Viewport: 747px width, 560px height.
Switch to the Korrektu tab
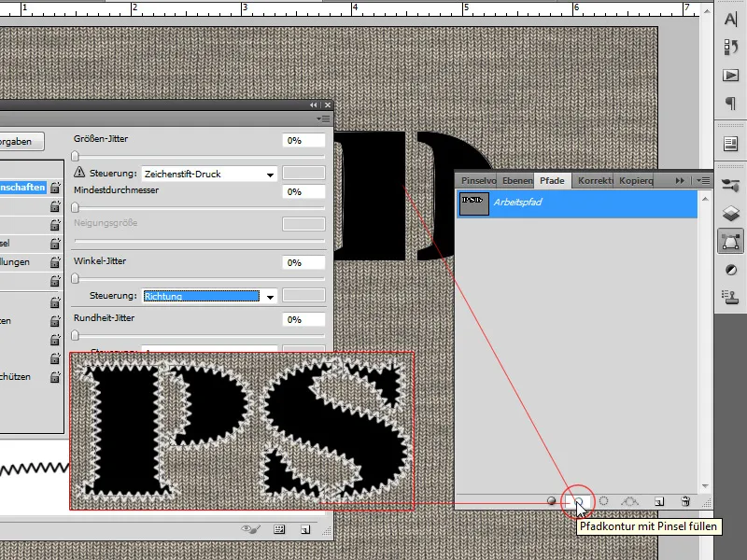595,181
